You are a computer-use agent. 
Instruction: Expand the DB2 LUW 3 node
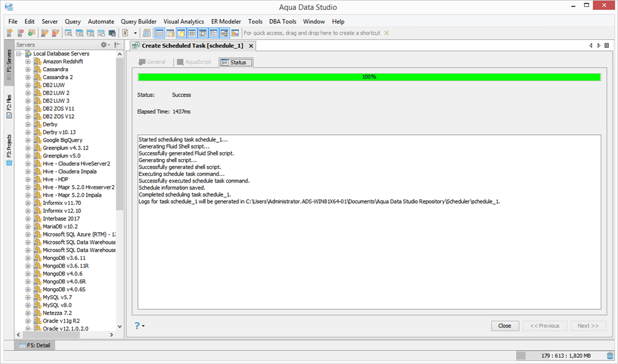click(28, 101)
